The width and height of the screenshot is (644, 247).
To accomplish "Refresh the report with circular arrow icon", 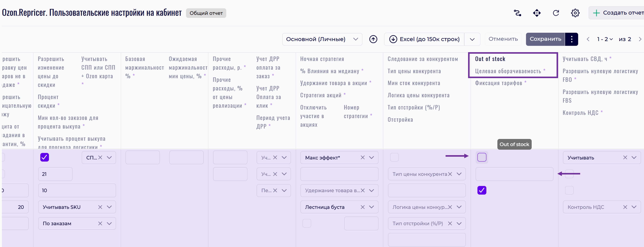I will [x=556, y=13].
